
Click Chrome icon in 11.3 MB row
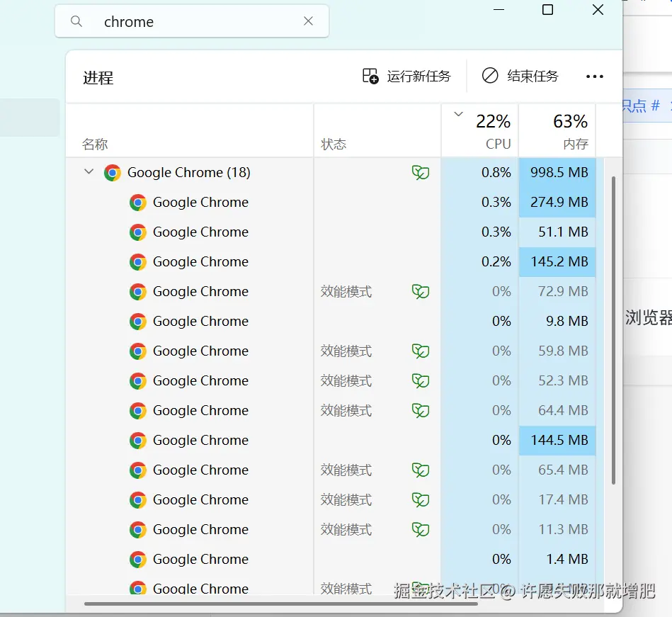point(138,530)
